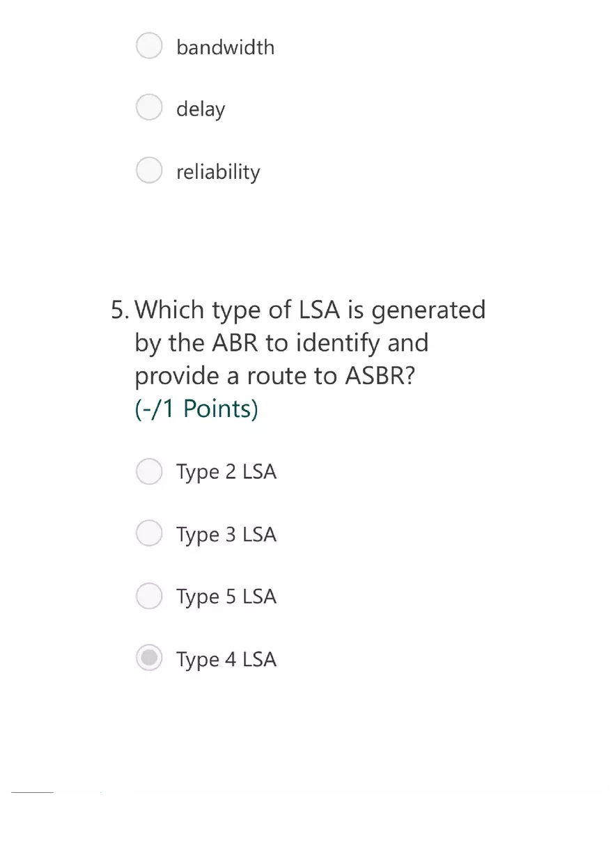613x868 pixels.
Task: Click the 'Type 2 LSA' label text
Action: pos(226,473)
